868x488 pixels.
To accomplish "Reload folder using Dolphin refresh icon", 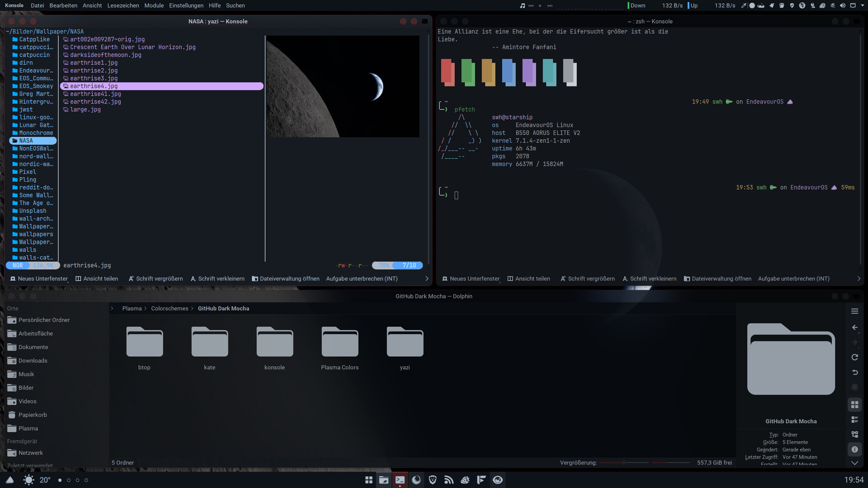I will pos(854,357).
